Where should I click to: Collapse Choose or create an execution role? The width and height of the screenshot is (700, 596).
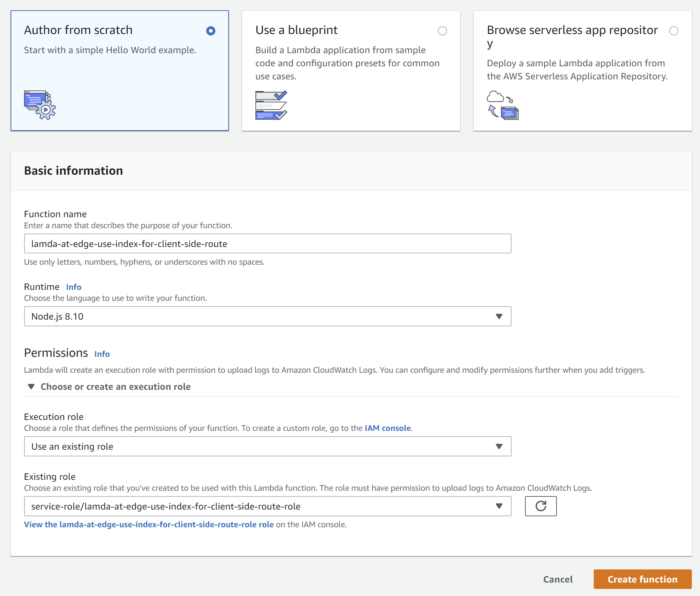109,387
